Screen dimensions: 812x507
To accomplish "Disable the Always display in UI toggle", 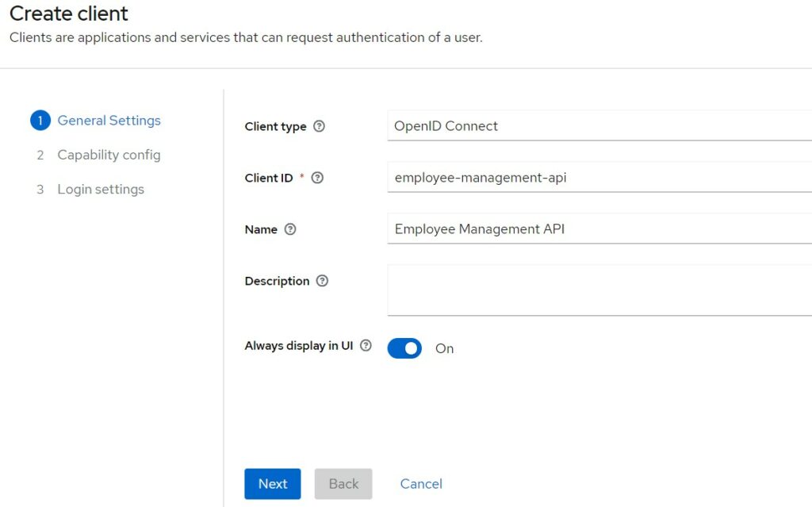I will [404, 348].
